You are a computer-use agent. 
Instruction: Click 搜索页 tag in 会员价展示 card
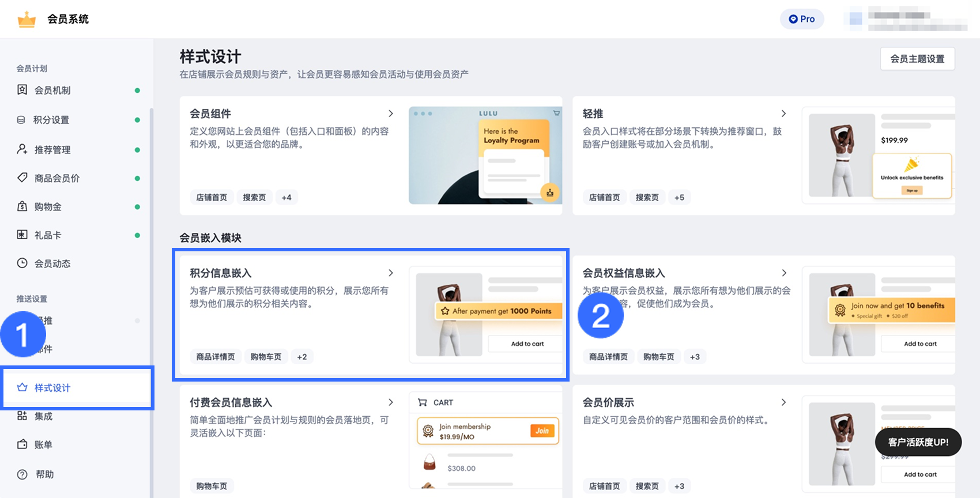coord(647,486)
